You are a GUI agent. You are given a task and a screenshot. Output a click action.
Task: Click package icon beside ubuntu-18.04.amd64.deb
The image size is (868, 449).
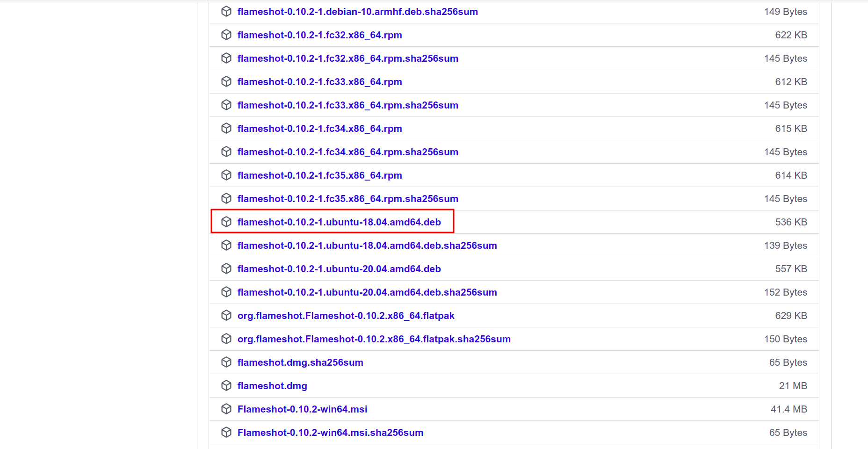226,222
